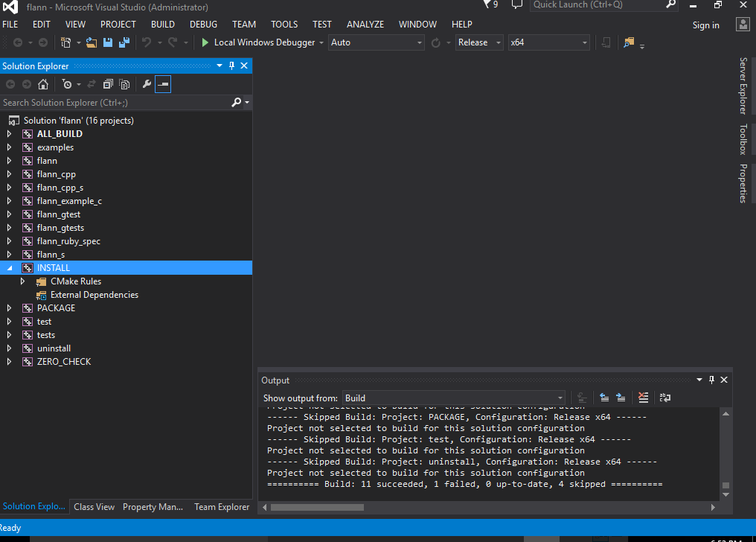756x542 pixels.
Task: Click the New Project toolbar icon
Action: pos(66,42)
